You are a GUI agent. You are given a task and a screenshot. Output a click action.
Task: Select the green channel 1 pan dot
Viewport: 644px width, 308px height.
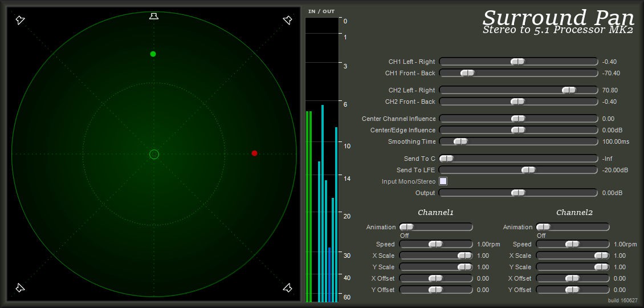pyautogui.click(x=153, y=54)
